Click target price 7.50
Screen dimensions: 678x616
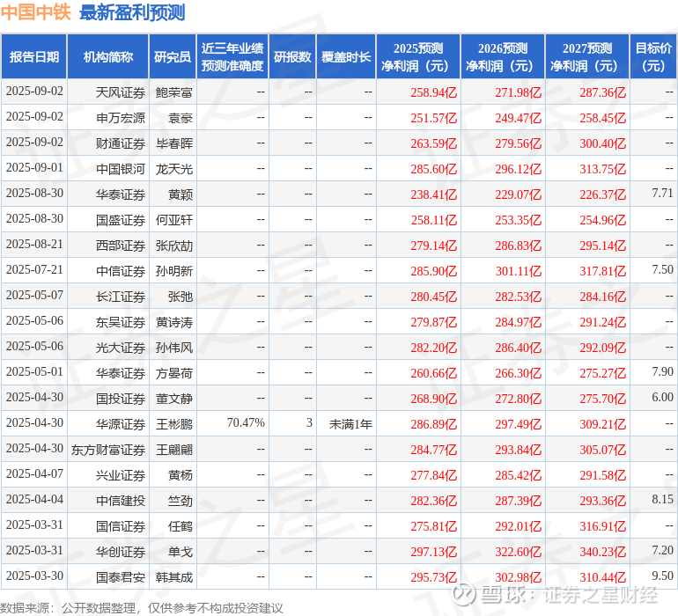662,269
